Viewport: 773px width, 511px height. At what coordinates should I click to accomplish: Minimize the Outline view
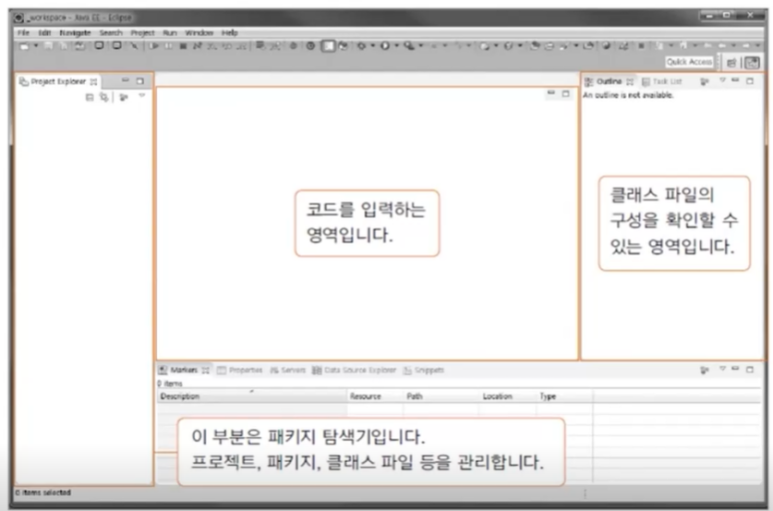tap(736, 80)
